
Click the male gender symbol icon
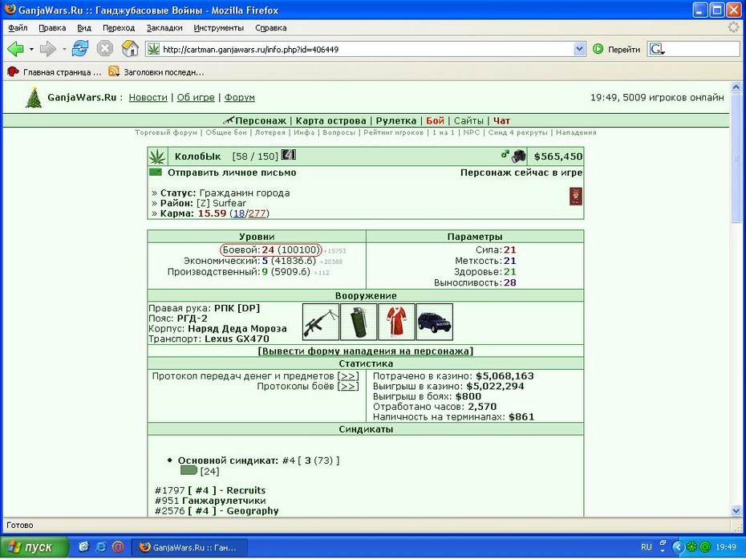point(505,154)
